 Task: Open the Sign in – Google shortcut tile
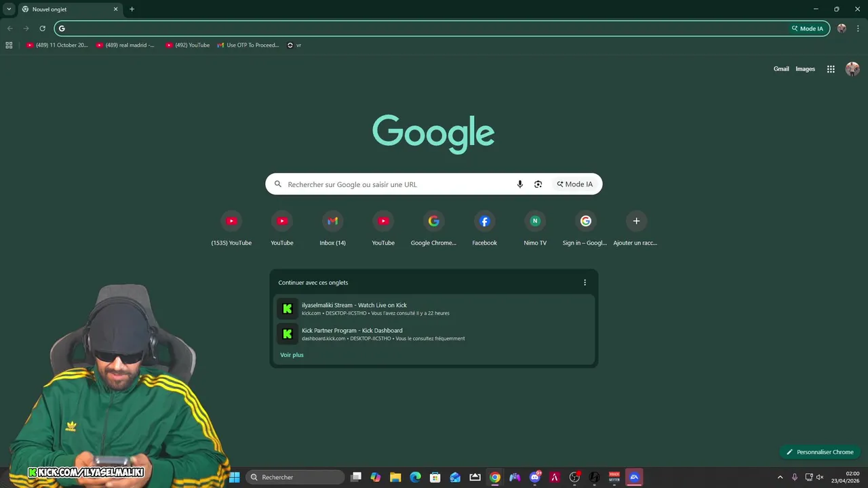tap(585, 228)
